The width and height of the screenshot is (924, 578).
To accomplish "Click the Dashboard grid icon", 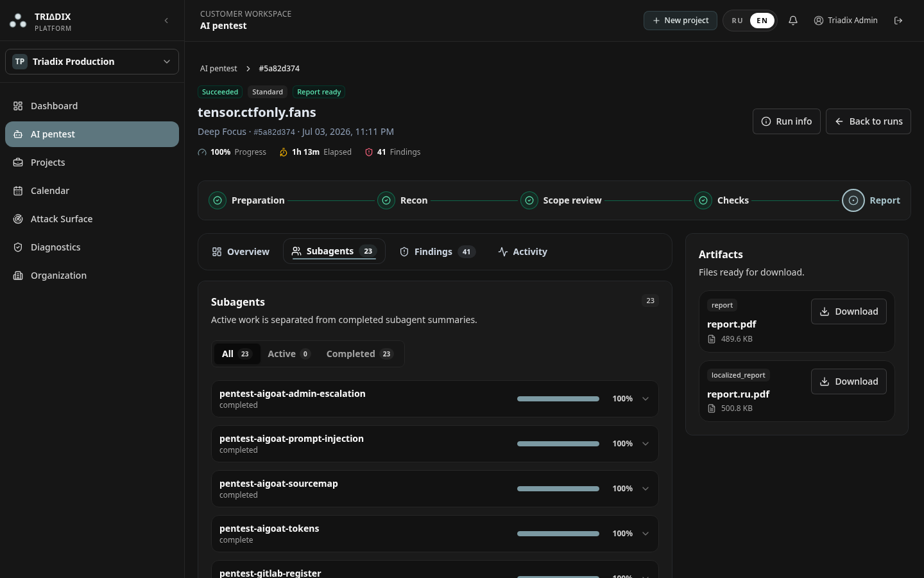I will [x=18, y=106].
